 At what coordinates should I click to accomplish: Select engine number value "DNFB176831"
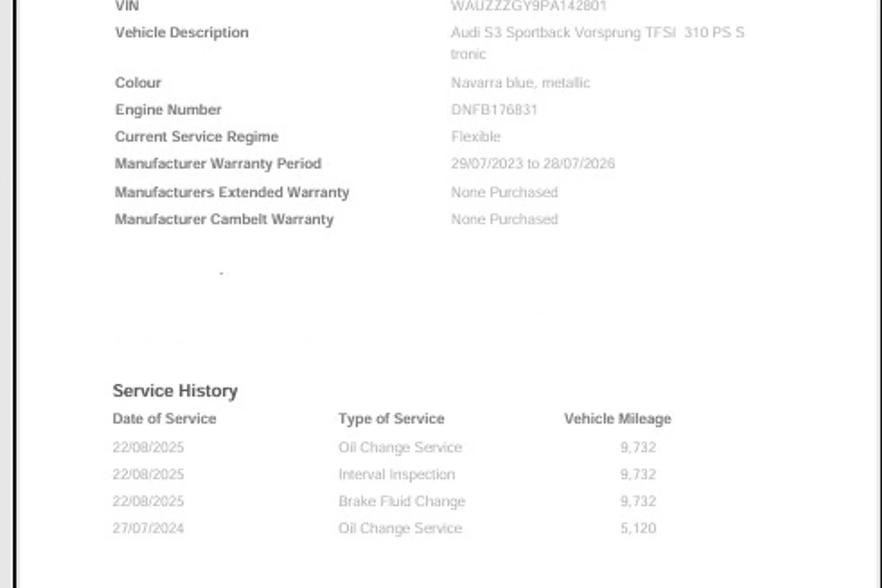coord(494,110)
